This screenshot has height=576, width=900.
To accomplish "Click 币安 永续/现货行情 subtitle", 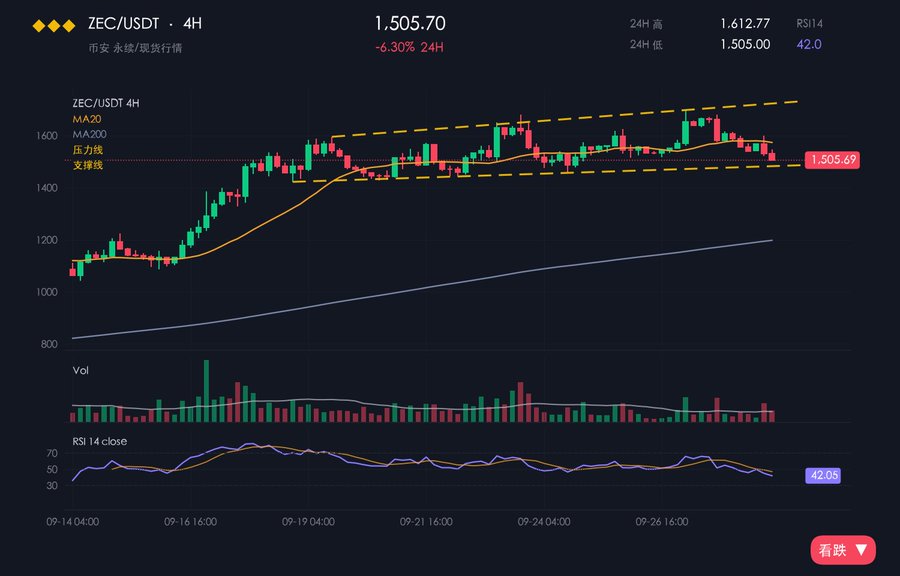I will pyautogui.click(x=135, y=48).
